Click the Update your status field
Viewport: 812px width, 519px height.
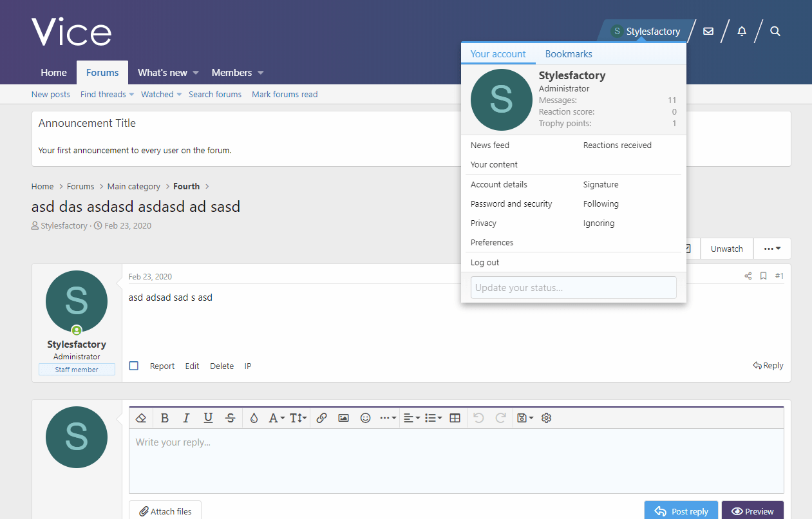pos(573,287)
